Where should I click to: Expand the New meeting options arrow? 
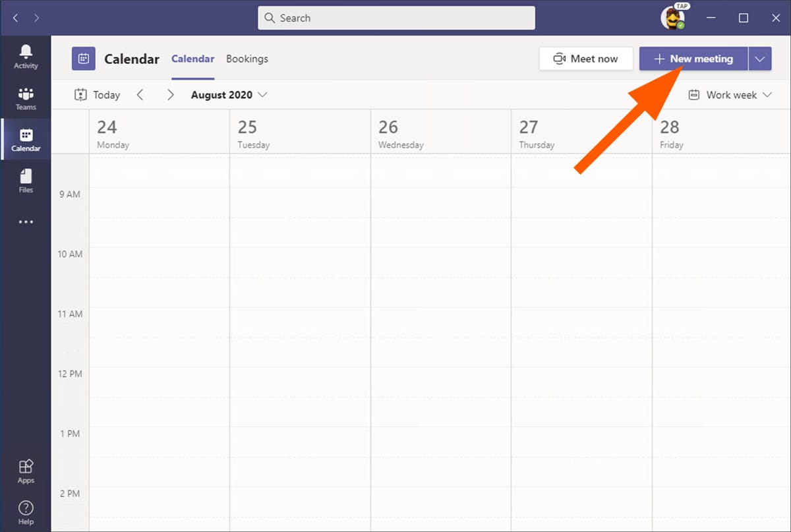tap(760, 59)
